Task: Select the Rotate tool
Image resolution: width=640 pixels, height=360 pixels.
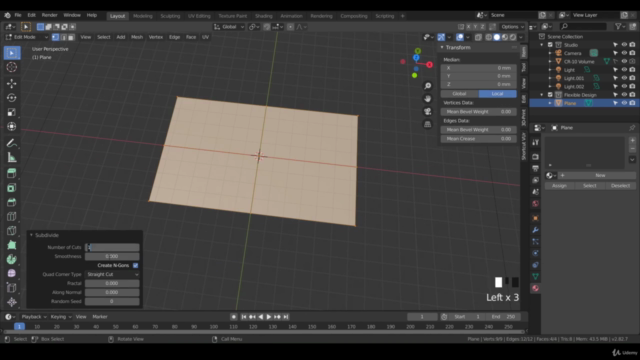Action: click(11, 98)
